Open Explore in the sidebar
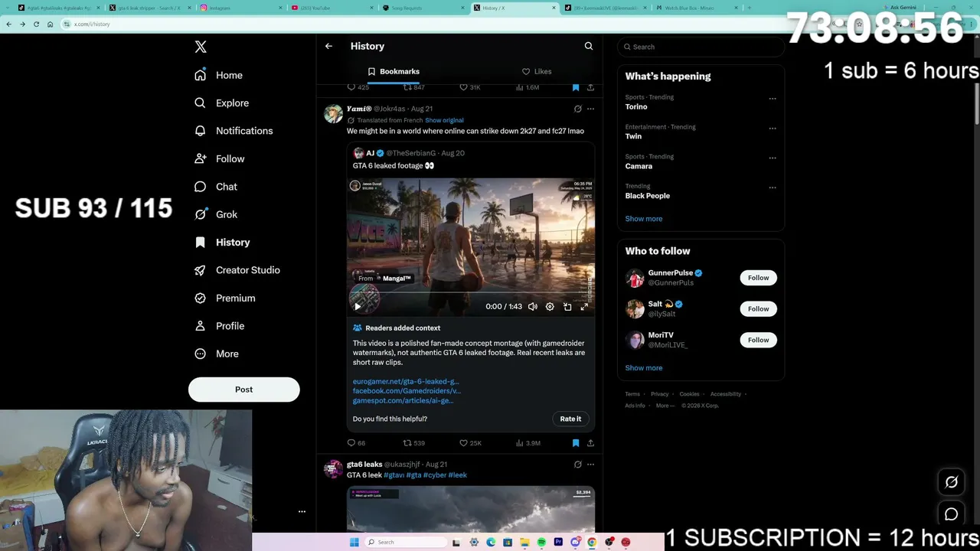 tap(222, 103)
